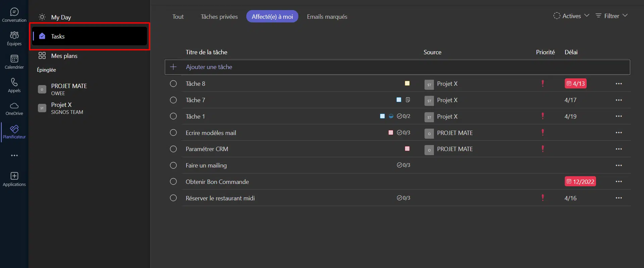
Task: Complete the Obtenir Bon Commande task
Action: click(173, 182)
